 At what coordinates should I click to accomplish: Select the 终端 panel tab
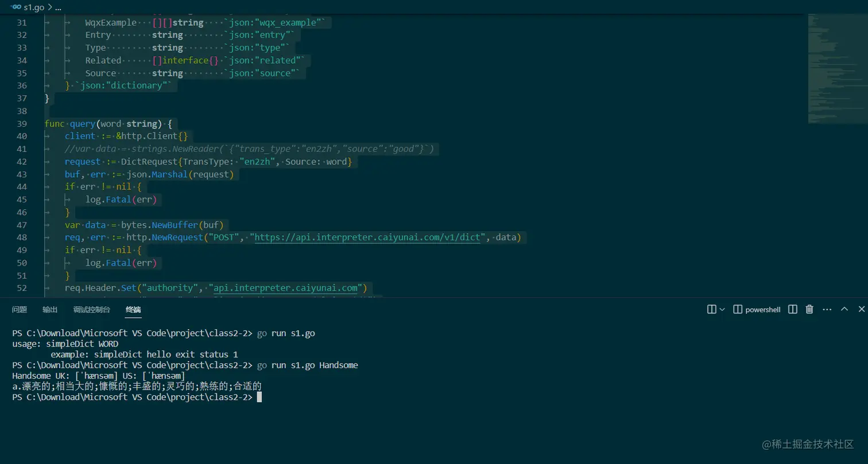pyautogui.click(x=133, y=310)
